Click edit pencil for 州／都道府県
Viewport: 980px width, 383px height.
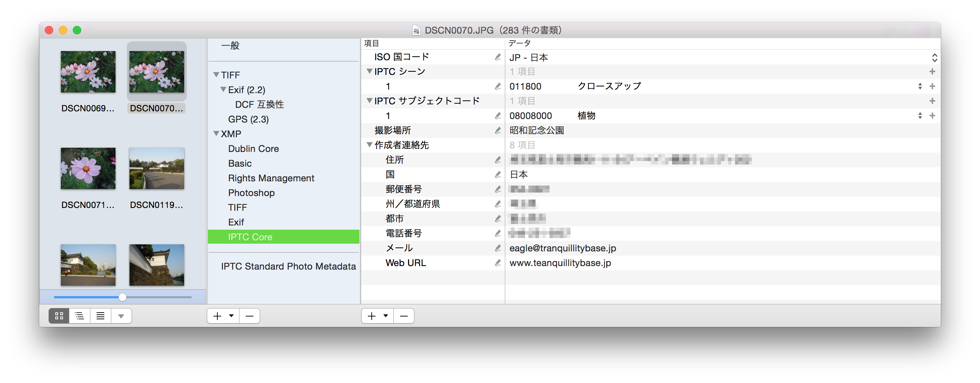click(x=498, y=204)
